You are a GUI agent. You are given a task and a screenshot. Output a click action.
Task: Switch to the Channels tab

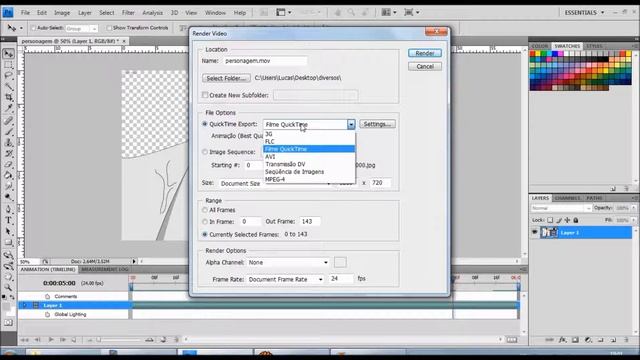[x=567, y=198]
